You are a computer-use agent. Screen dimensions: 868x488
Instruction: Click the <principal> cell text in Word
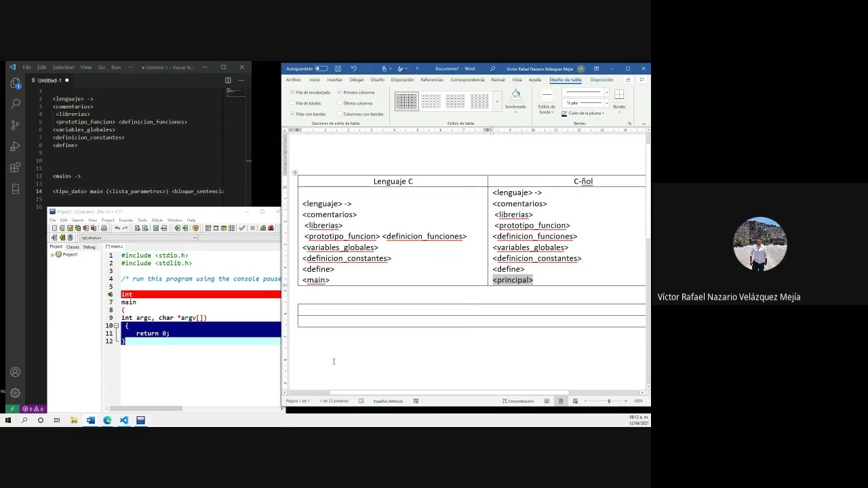point(513,280)
